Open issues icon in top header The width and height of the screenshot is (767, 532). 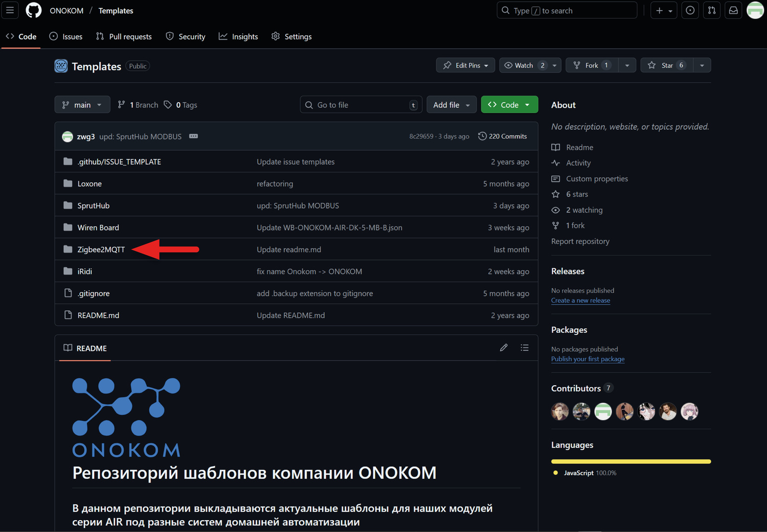(690, 10)
